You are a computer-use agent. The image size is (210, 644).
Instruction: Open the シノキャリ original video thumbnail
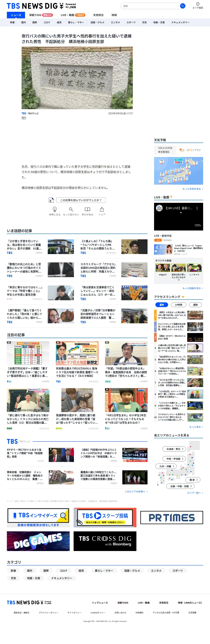point(194,268)
